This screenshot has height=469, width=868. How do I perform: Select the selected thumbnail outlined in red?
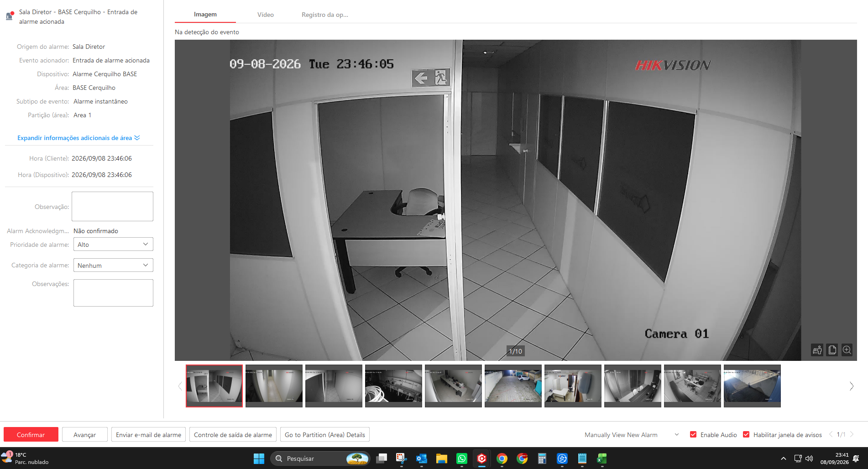[214, 386]
